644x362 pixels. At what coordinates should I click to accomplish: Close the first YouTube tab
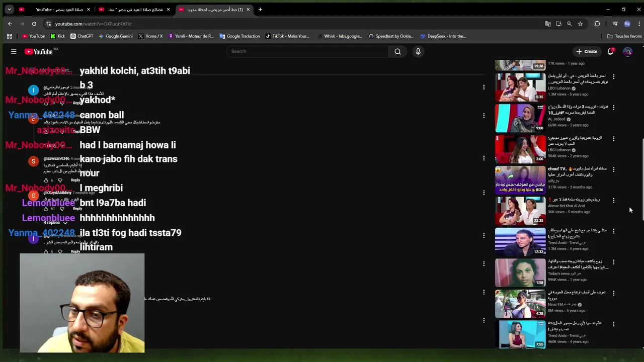point(89,10)
